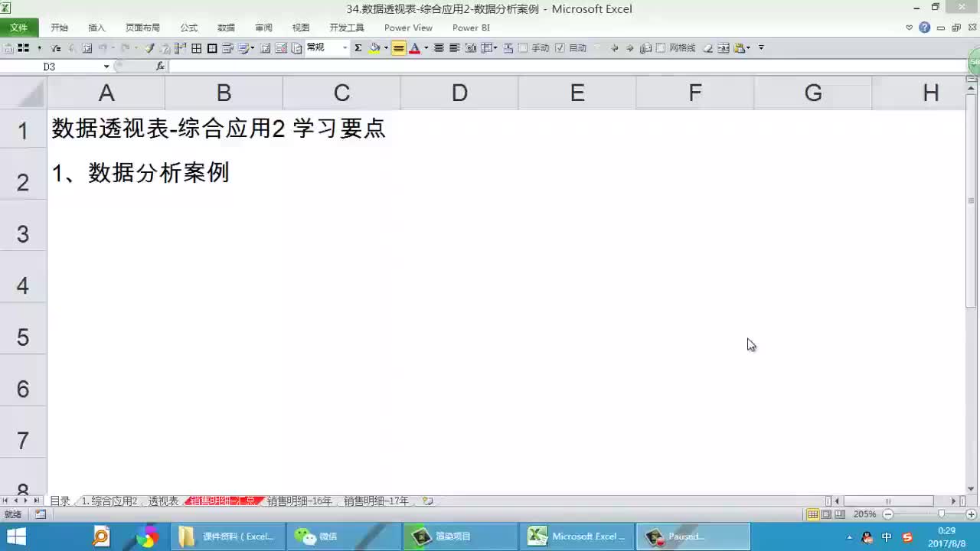Select the red 销售明细-汇总 sheet tab
980x551 pixels.
223,501
